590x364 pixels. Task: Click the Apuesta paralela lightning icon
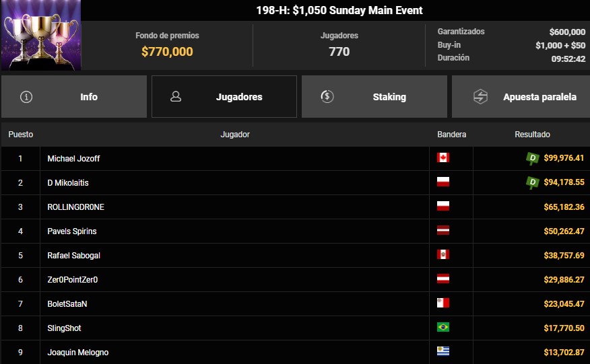tap(480, 97)
